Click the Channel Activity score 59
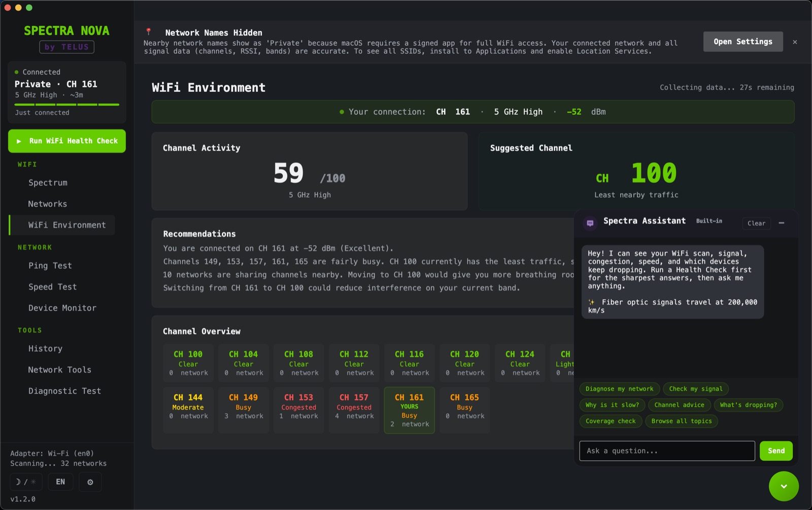812x510 pixels. tap(289, 173)
